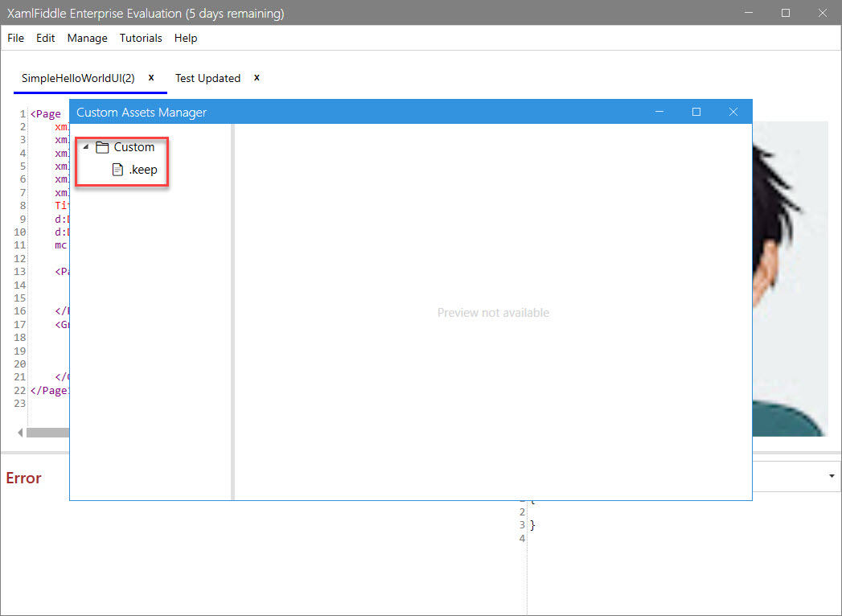The width and height of the screenshot is (842, 616).
Task: Close the Test Updated tab
Action: (x=257, y=77)
